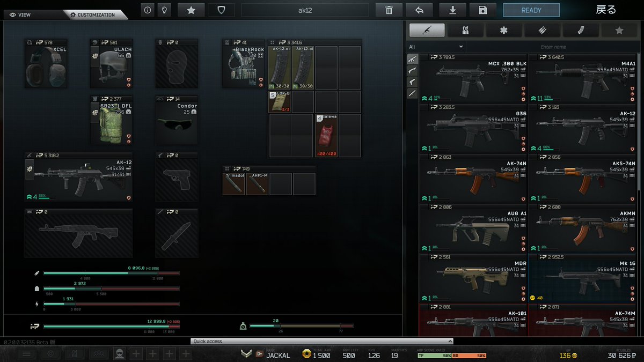Open the medical category tab

point(503,31)
